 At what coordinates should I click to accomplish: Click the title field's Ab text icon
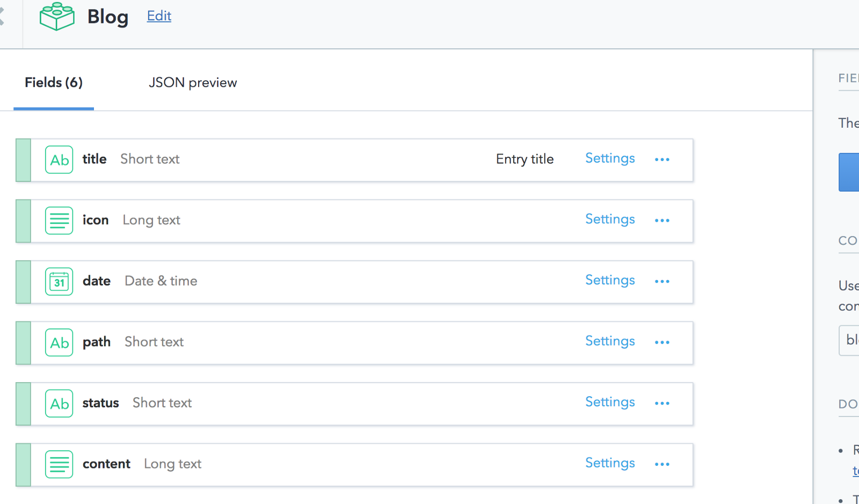tap(59, 160)
